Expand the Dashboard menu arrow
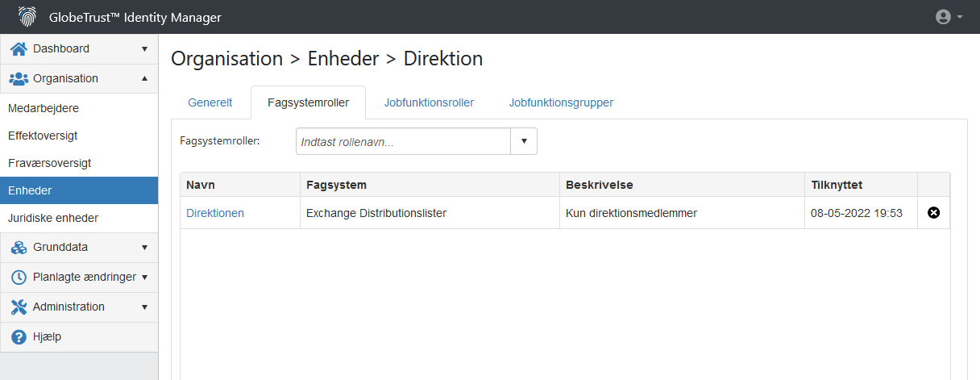Image resolution: width=980 pixels, height=380 pixels. point(144,49)
